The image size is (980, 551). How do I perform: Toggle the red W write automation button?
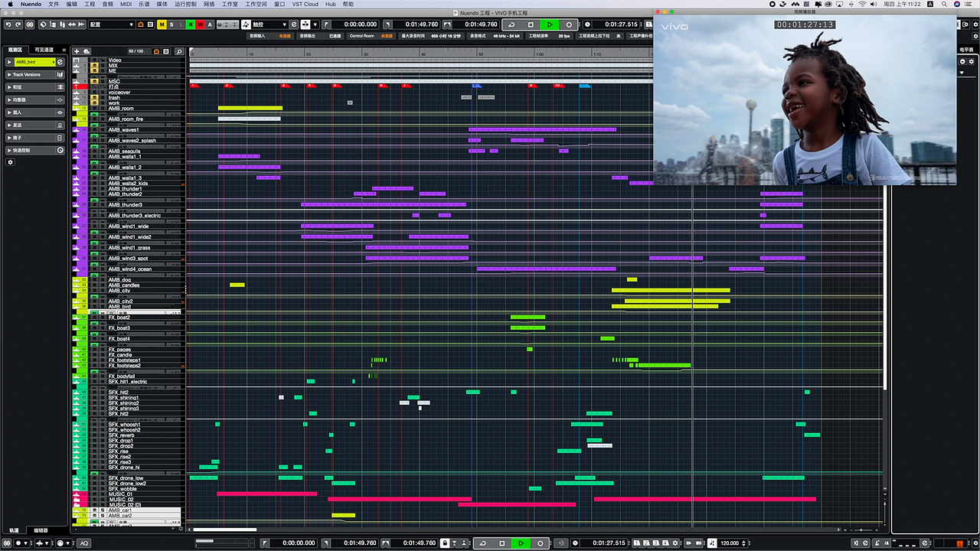click(x=201, y=24)
